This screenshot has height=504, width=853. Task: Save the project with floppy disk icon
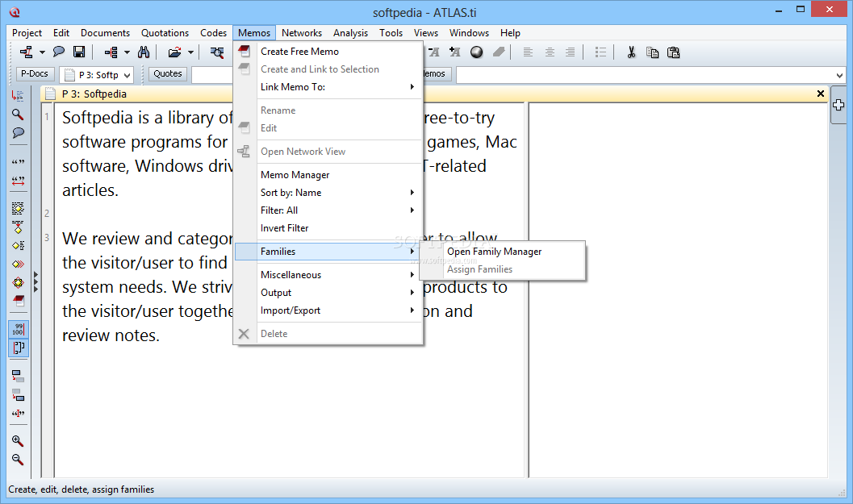coord(79,52)
